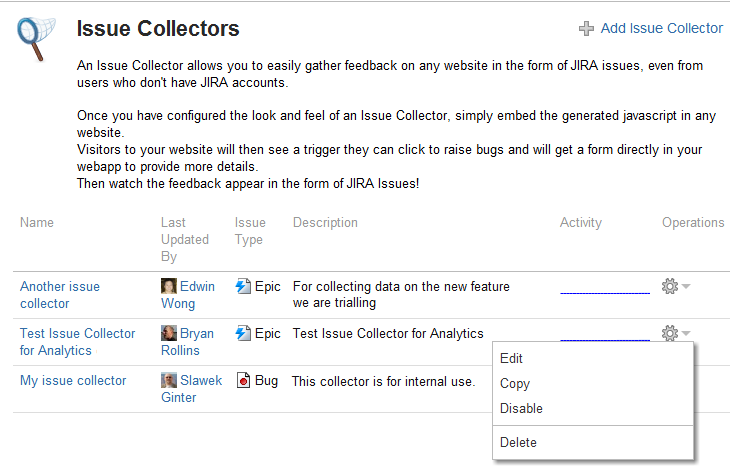Click the plus icon beside Add Issue Collector

pos(586,29)
